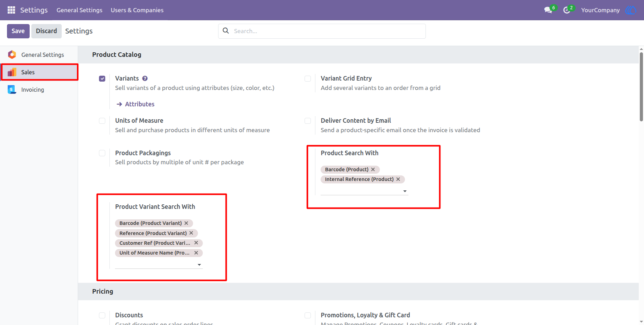Open the apps grid menu icon
Viewport: 644px width, 325px height.
click(x=11, y=10)
